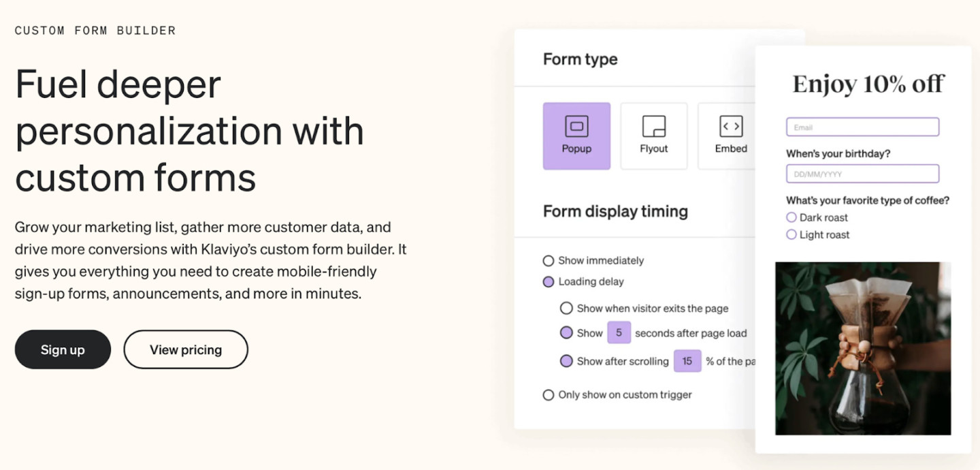Enable the Show immediately option
Screen dimensions: 980x470
[x=548, y=260]
